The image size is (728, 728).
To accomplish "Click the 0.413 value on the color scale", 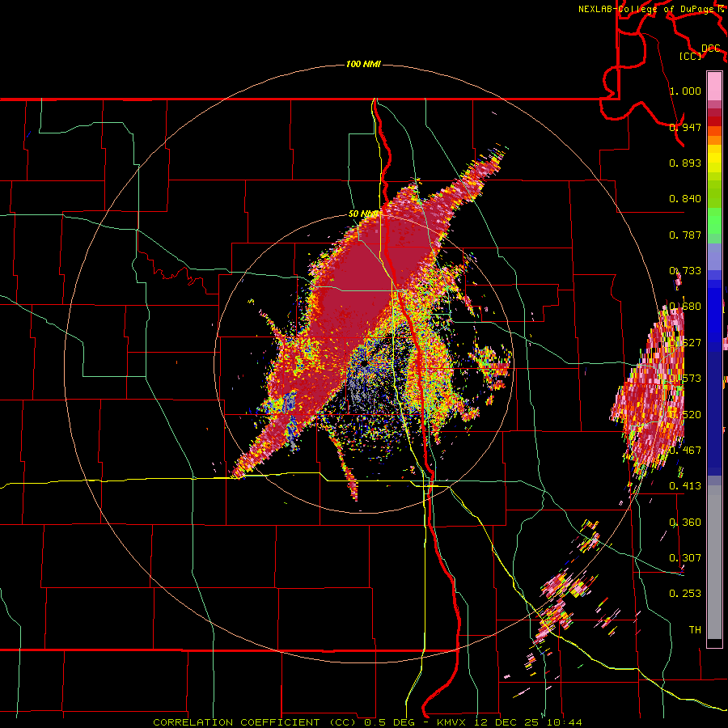I will (685, 486).
